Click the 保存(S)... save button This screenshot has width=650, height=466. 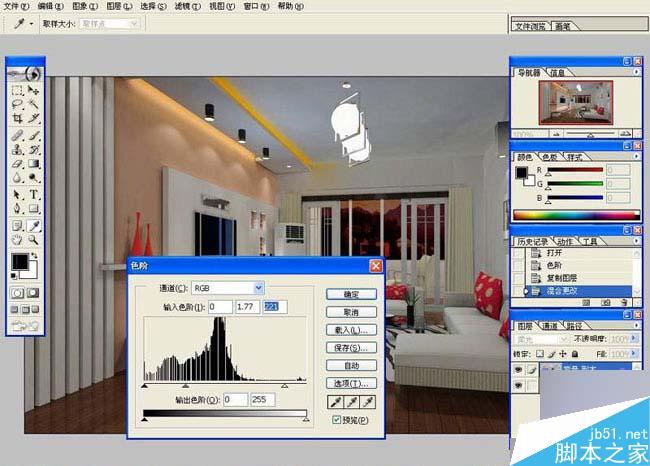coord(352,347)
